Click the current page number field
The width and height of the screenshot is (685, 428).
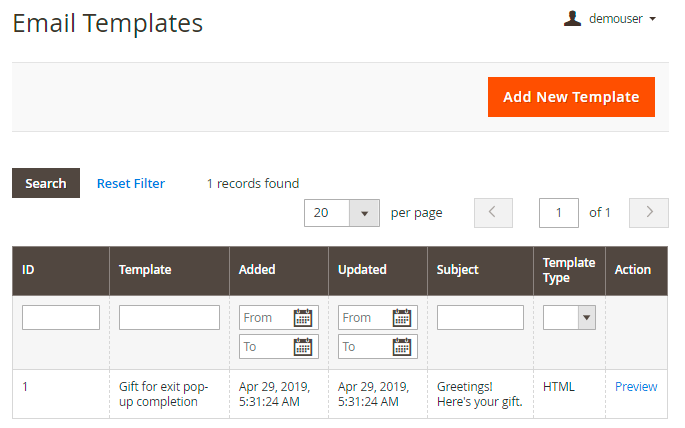click(559, 212)
